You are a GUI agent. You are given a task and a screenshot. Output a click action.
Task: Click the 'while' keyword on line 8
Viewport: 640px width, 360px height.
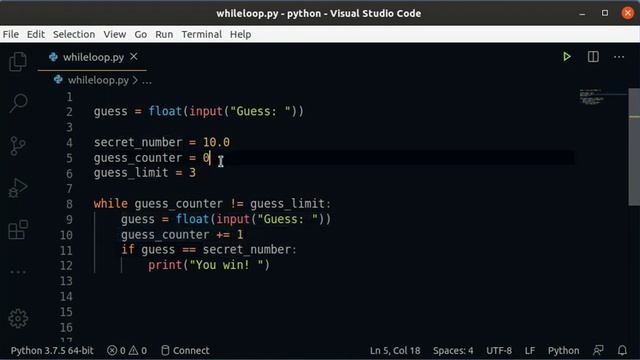(x=111, y=204)
